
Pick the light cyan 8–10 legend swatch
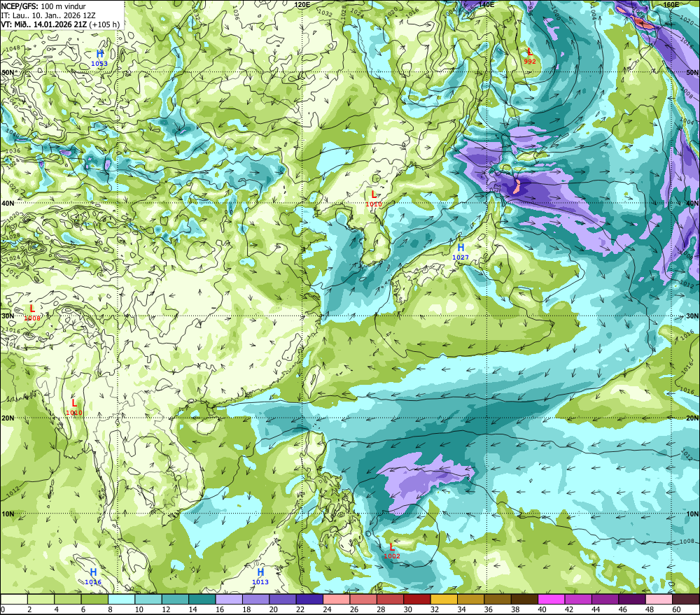121,599
